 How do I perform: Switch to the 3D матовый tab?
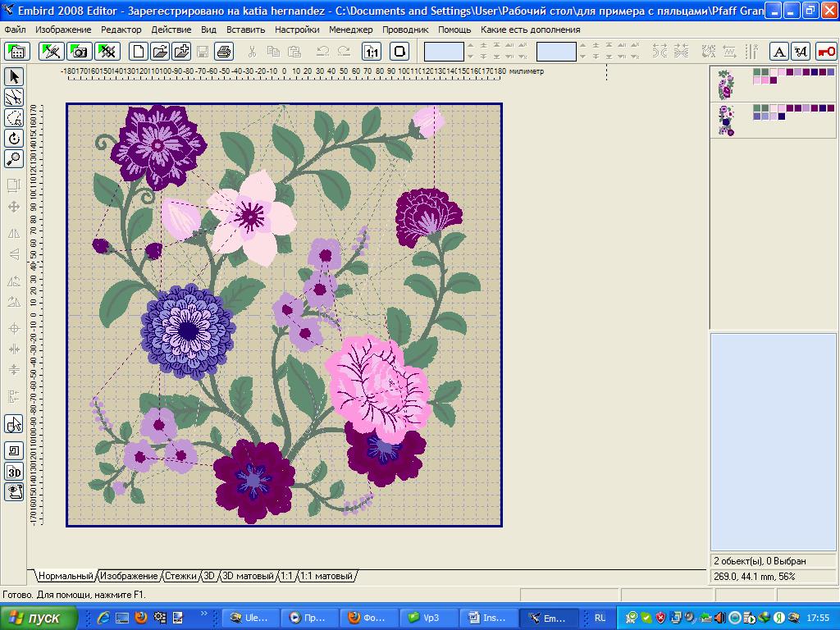tap(248, 577)
